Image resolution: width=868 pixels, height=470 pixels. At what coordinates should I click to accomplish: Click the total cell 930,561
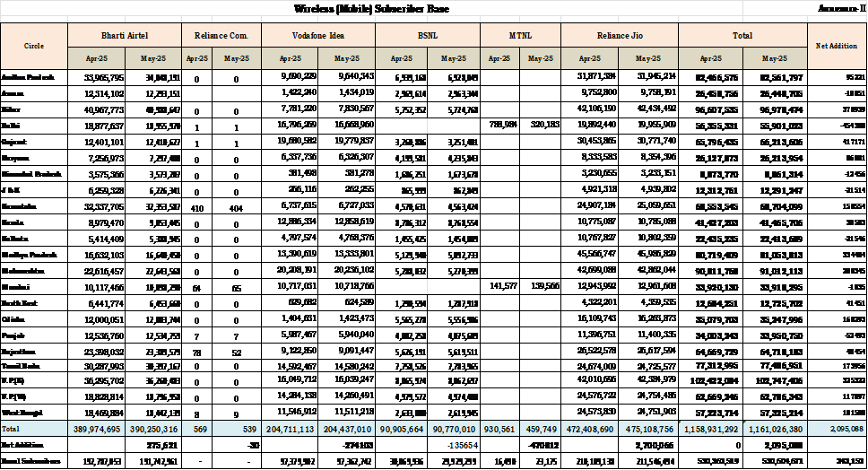coord(499,429)
